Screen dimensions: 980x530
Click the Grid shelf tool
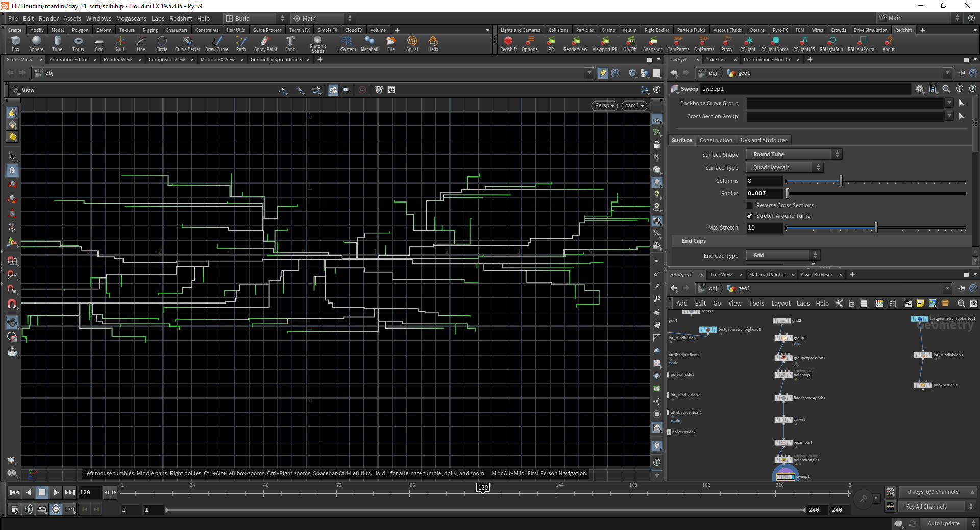tap(99, 43)
